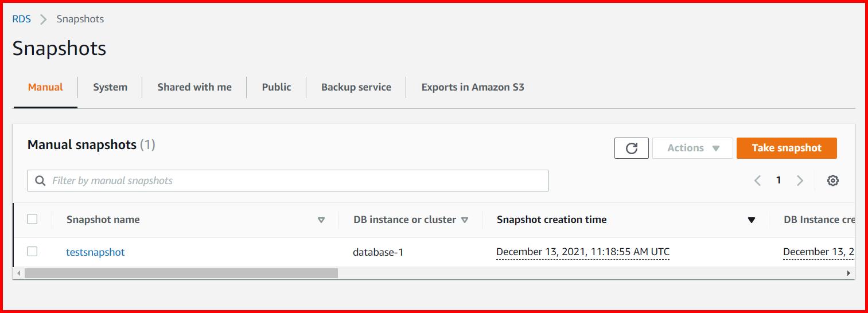Click the Take snapshot button

(x=787, y=148)
